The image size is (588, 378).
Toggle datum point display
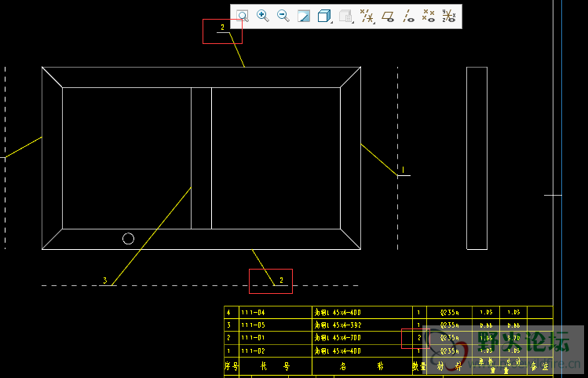click(429, 17)
